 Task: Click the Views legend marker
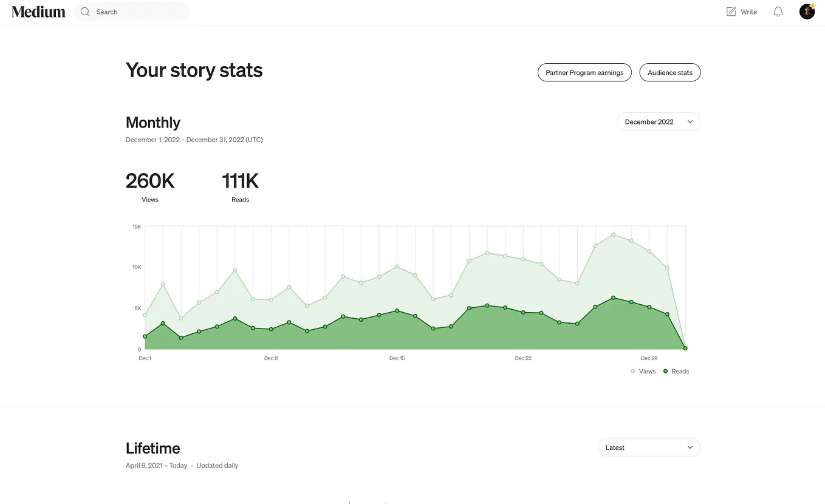633,371
